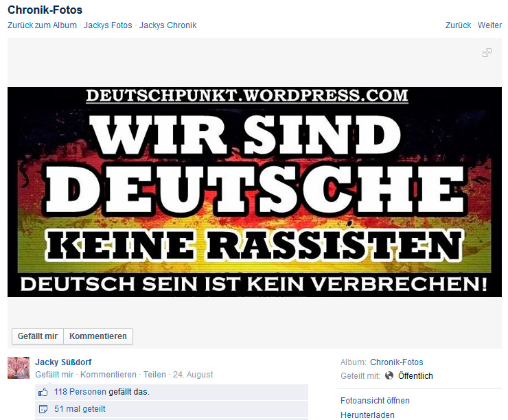Open 'Jackys Fotos' link
This screenshot has width=508, height=420.
pyautogui.click(x=108, y=25)
